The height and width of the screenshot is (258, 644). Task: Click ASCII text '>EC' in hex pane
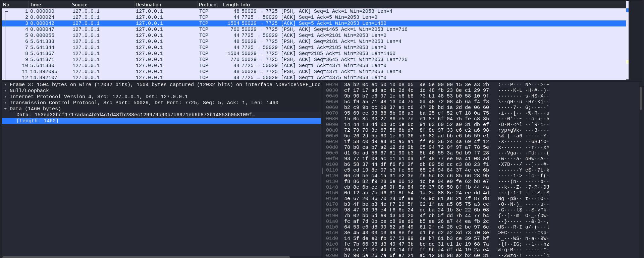point(502,233)
